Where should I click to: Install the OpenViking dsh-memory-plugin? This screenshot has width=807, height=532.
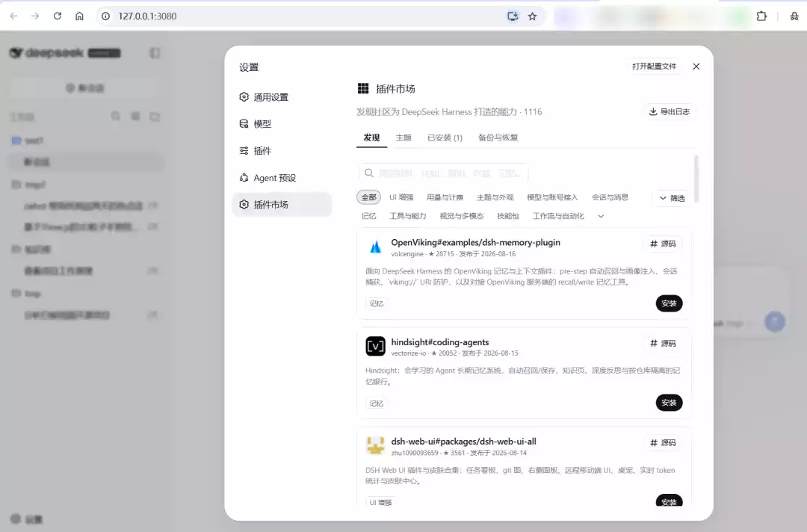pyautogui.click(x=669, y=303)
